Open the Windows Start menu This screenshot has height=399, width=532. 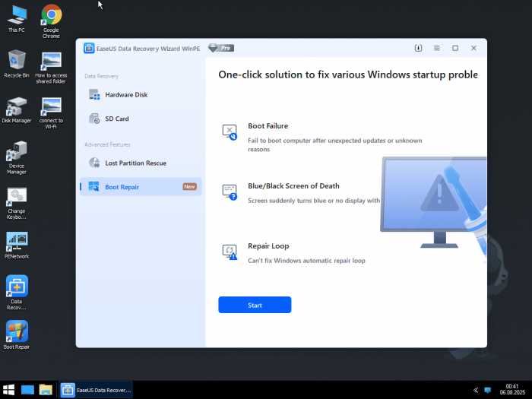coord(8,390)
